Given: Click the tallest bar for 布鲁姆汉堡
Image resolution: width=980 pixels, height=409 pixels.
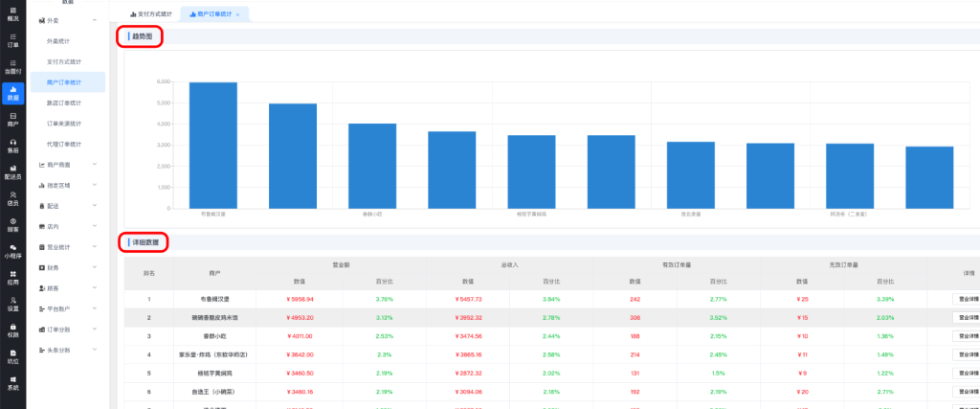Looking at the screenshot, I should pos(212,145).
